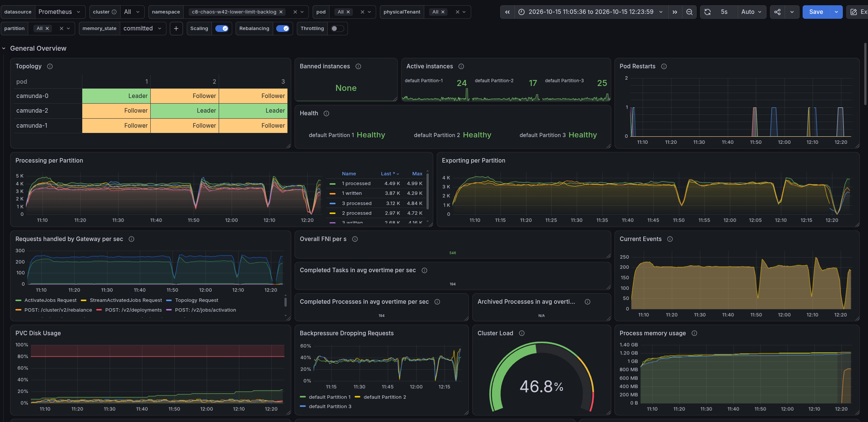Disable the Scaling toggle

222,29
